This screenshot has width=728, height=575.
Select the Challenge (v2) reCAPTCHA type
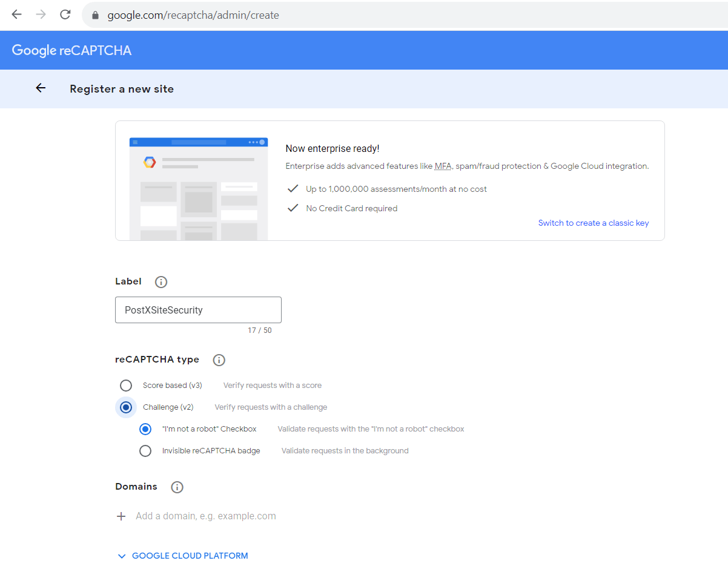click(x=125, y=407)
